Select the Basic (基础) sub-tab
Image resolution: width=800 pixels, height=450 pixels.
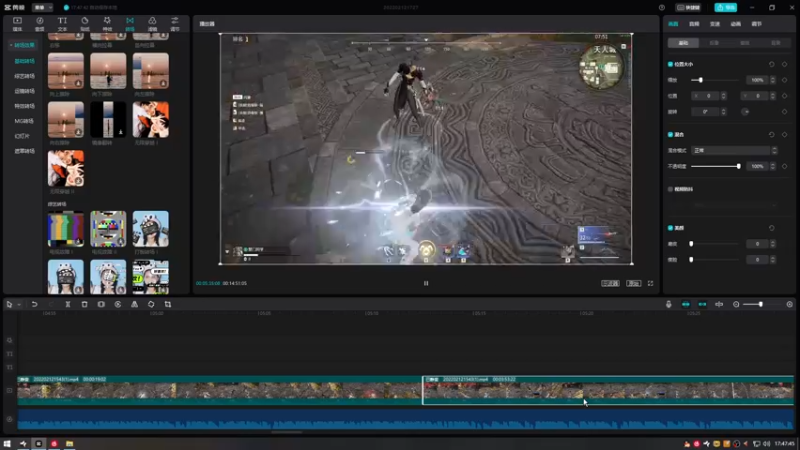click(x=683, y=43)
